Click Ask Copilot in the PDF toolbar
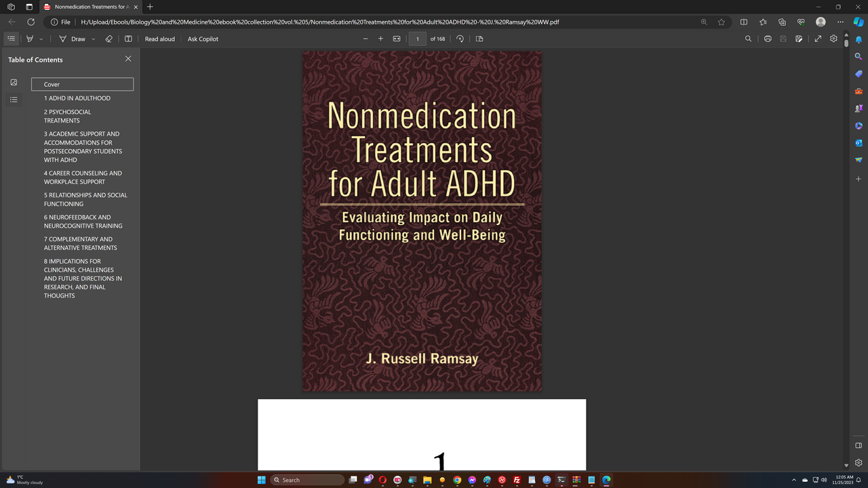The height and width of the screenshot is (488, 868). pos(203,39)
